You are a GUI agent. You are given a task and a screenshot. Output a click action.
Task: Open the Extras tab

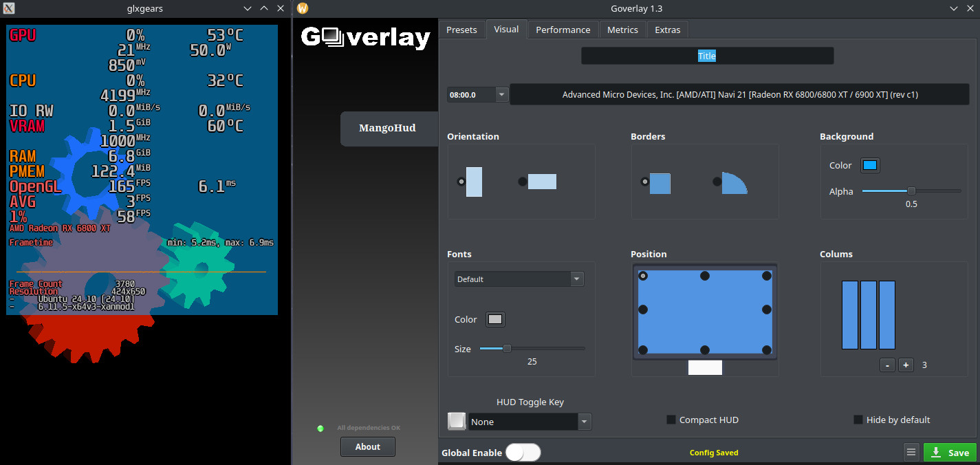coord(668,30)
